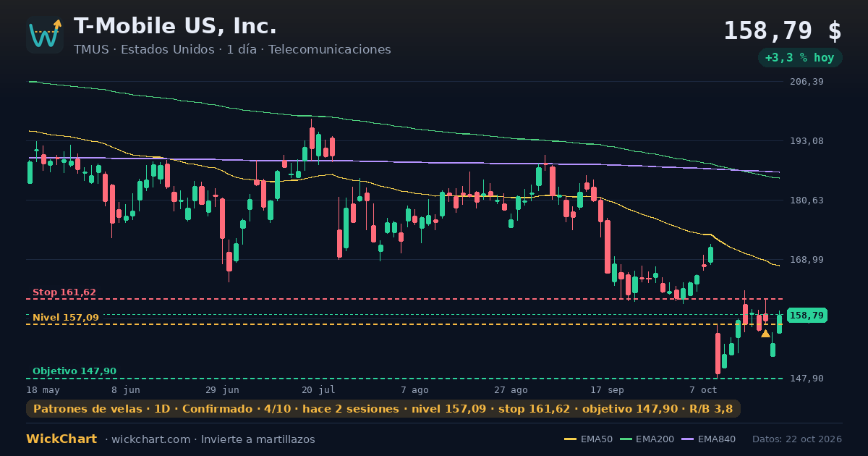Click the "Datos: 22 oct 2026" date text

click(797, 439)
